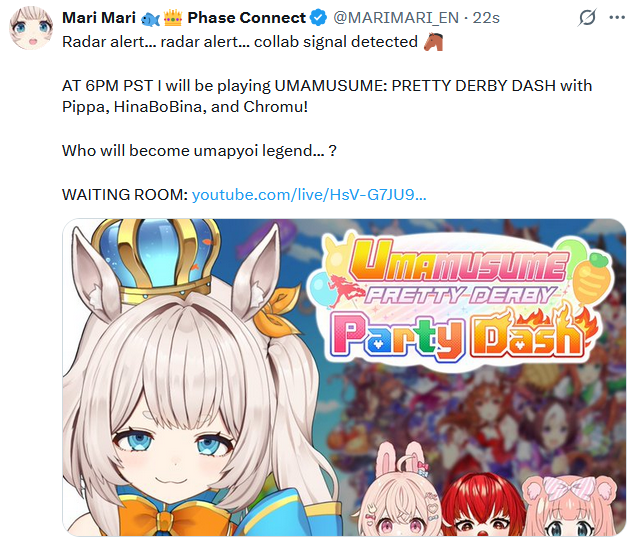Image resolution: width=631 pixels, height=539 pixels.
Task: Click the crown emoji in display name
Action: [173, 18]
